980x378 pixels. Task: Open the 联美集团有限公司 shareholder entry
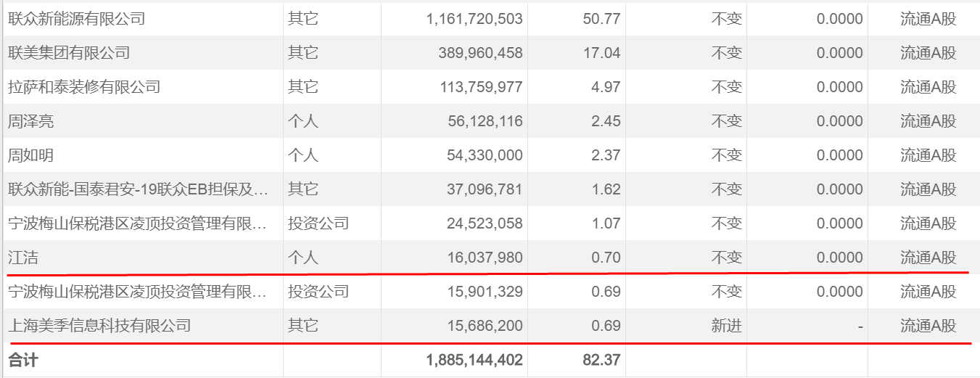tap(69, 53)
